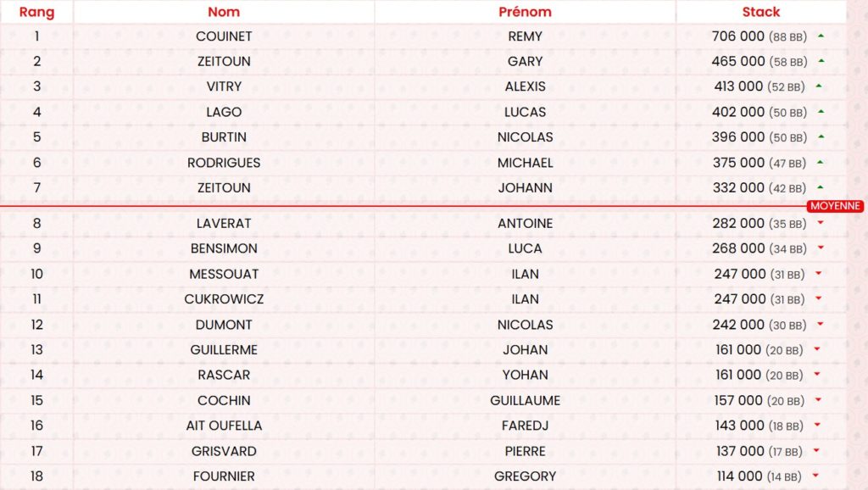Click the red down arrow on RASCAR row

tap(816, 376)
